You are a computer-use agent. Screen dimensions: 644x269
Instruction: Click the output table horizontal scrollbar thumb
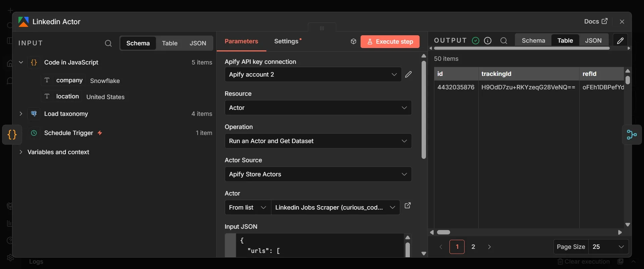point(443,232)
